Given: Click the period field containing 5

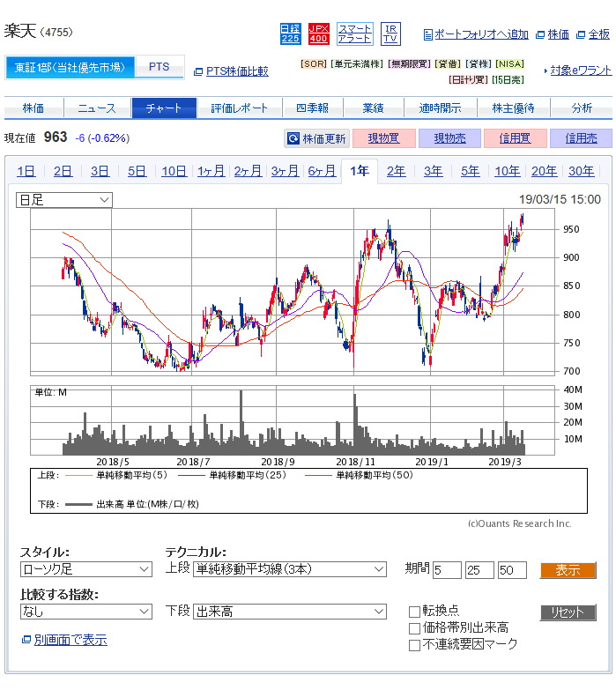Looking at the screenshot, I should [447, 570].
